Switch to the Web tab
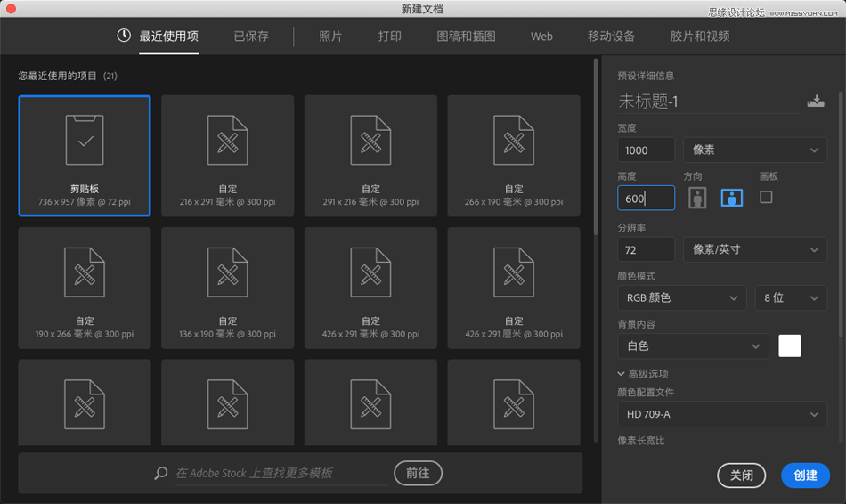The image size is (846, 504). [541, 37]
